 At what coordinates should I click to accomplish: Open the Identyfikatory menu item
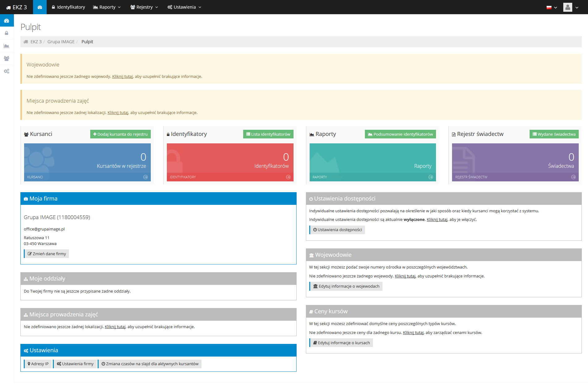(68, 7)
